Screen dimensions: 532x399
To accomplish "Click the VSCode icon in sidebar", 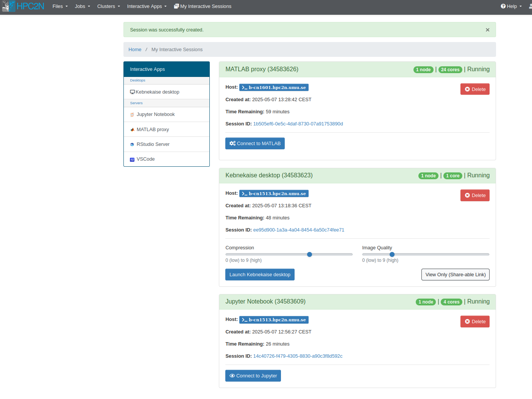I will tap(132, 160).
